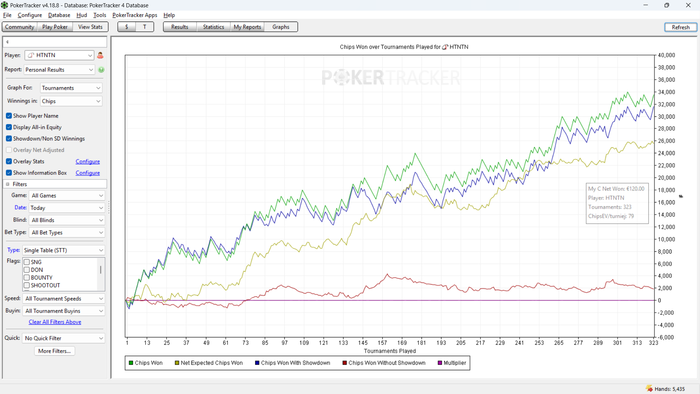
Task: Click the Refresh button
Action: coord(680,27)
